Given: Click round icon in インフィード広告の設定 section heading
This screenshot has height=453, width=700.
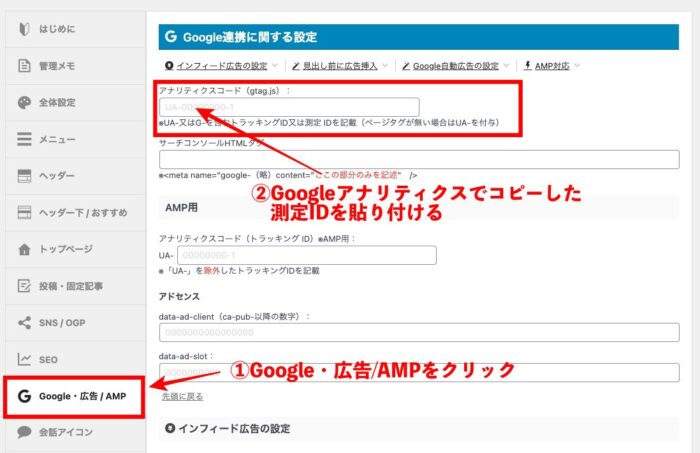Looking at the screenshot, I should pyautogui.click(x=170, y=428).
